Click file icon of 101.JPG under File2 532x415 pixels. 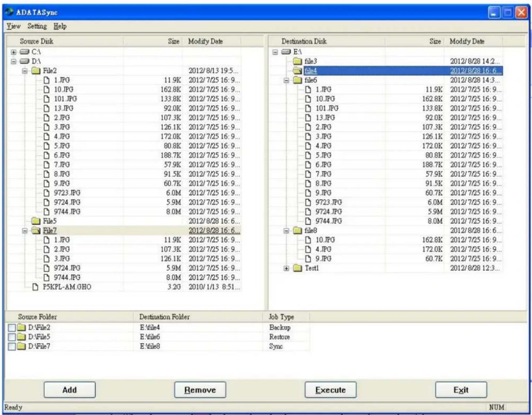click(x=46, y=99)
